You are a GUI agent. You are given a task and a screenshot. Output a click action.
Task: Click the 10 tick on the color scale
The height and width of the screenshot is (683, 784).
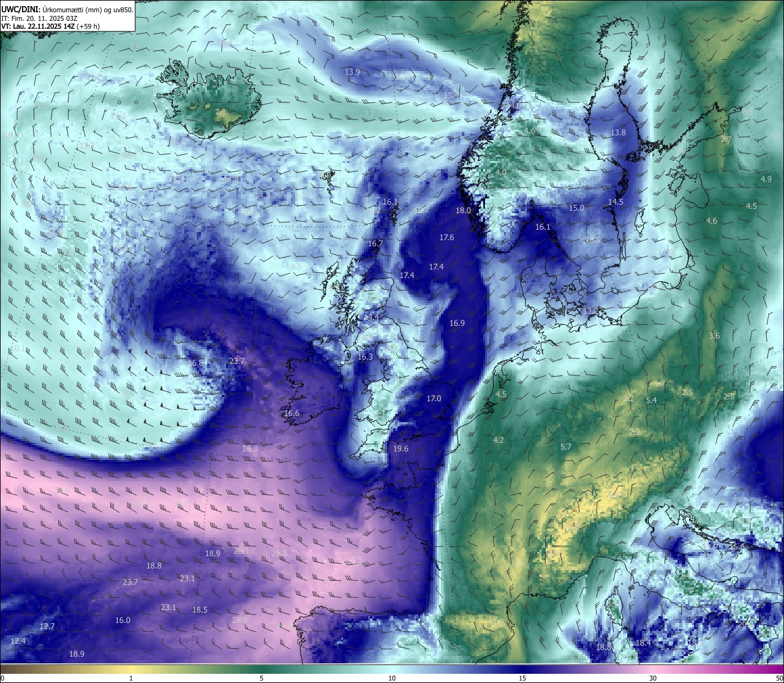point(392,678)
